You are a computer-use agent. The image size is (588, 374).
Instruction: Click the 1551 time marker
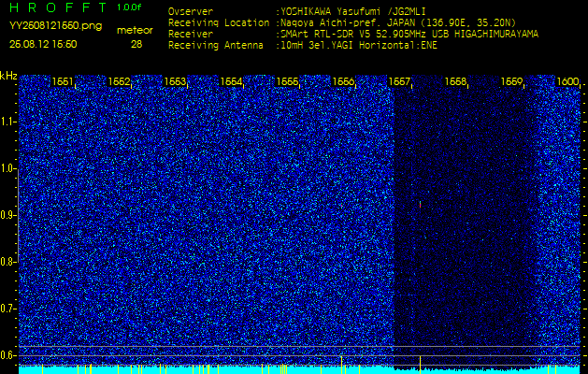(63, 81)
